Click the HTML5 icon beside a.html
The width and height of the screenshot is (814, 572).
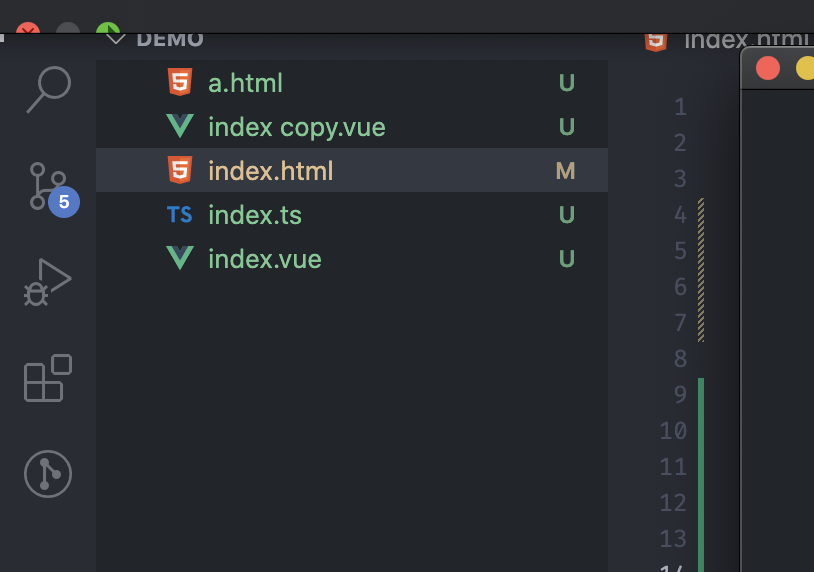pos(180,83)
